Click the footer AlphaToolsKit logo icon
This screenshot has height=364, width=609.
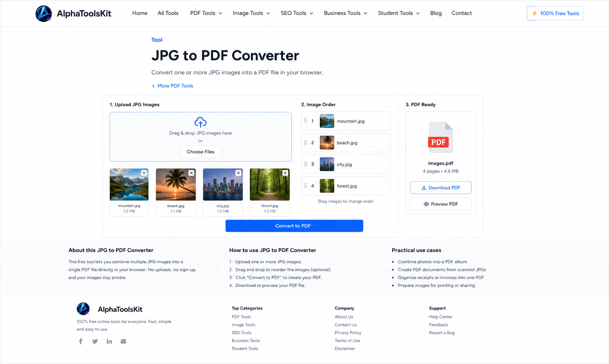tap(83, 309)
